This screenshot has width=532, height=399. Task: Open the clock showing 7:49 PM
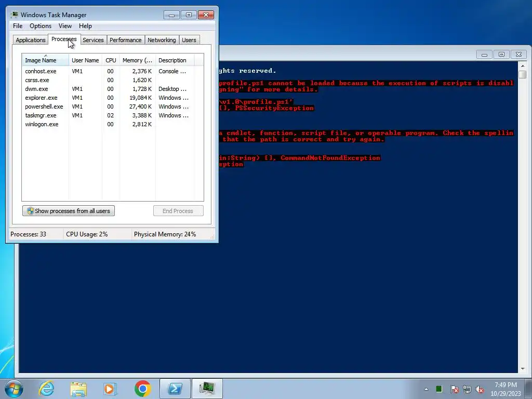pyautogui.click(x=506, y=385)
